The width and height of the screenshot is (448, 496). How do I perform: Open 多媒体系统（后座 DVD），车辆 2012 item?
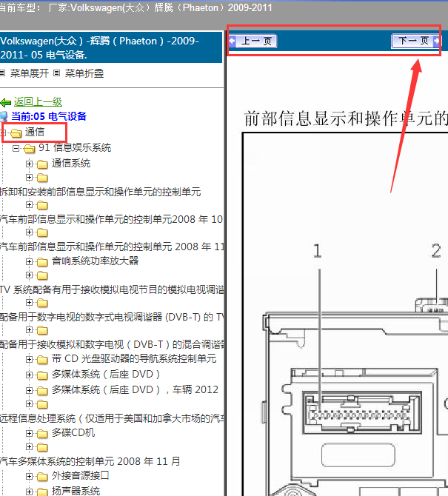pos(135,389)
